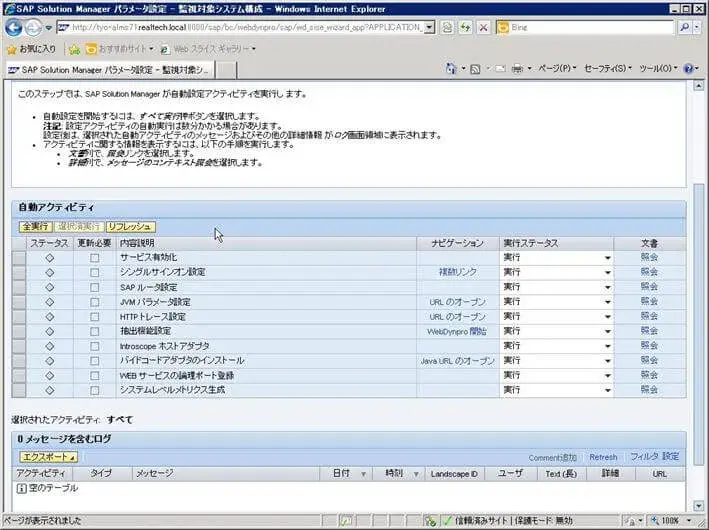Click the printer icon
The height and width of the screenshot is (530, 709).
517,69
